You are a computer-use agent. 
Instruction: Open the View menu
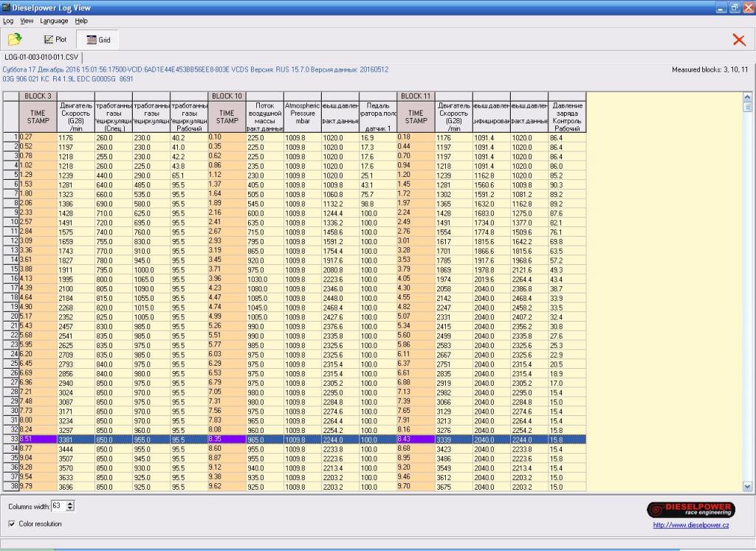click(27, 21)
